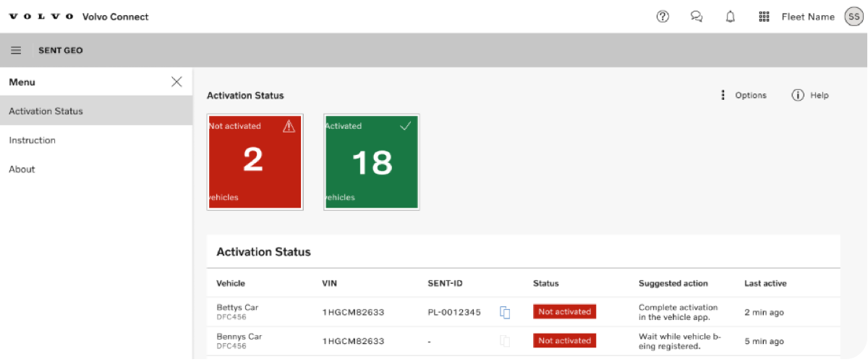
Task: Toggle the hamburger menu icon
Action: [16, 51]
